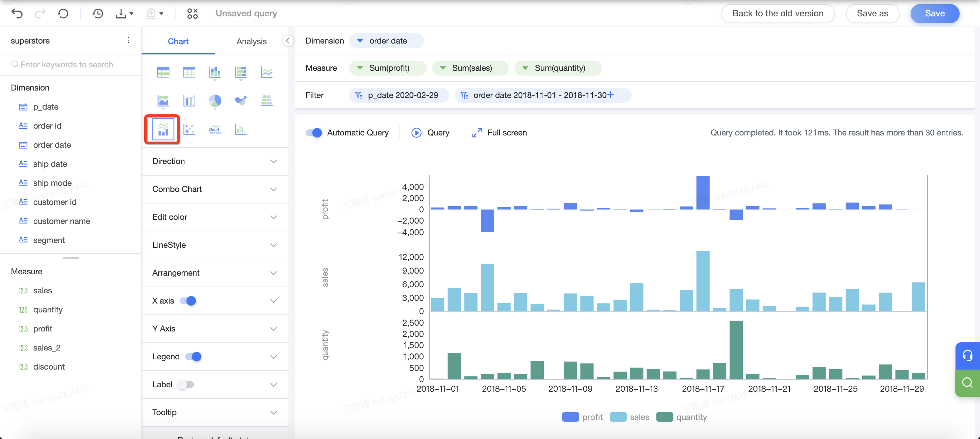The height and width of the screenshot is (439, 980).
Task: Select the map chart type
Action: 241,101
